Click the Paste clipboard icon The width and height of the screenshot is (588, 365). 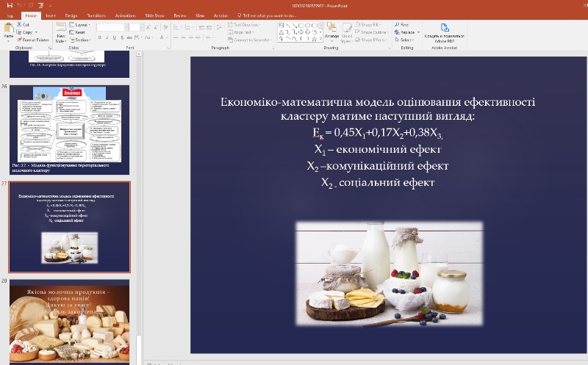(8, 29)
